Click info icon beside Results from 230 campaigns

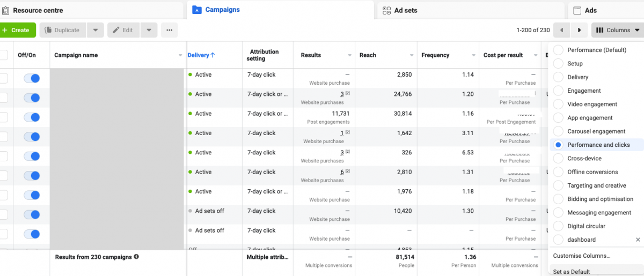(x=136, y=257)
